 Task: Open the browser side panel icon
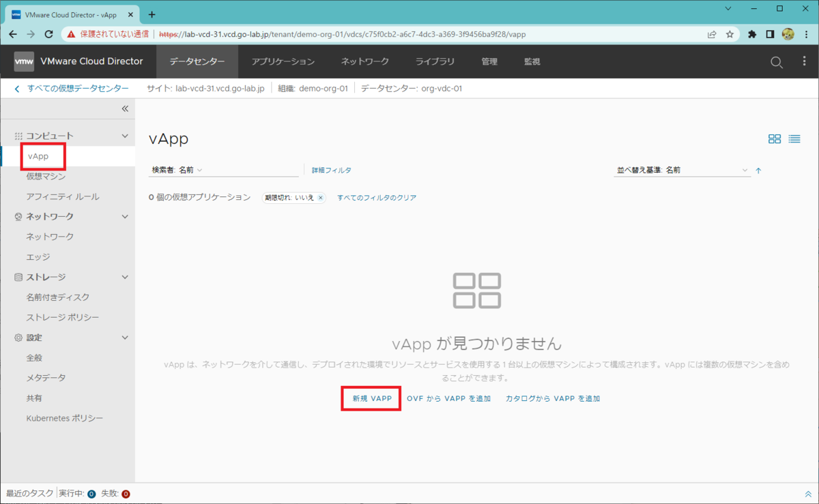tap(770, 34)
